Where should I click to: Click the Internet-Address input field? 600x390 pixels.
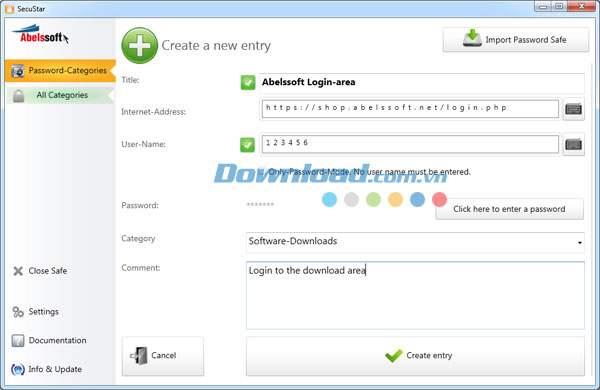(x=410, y=109)
